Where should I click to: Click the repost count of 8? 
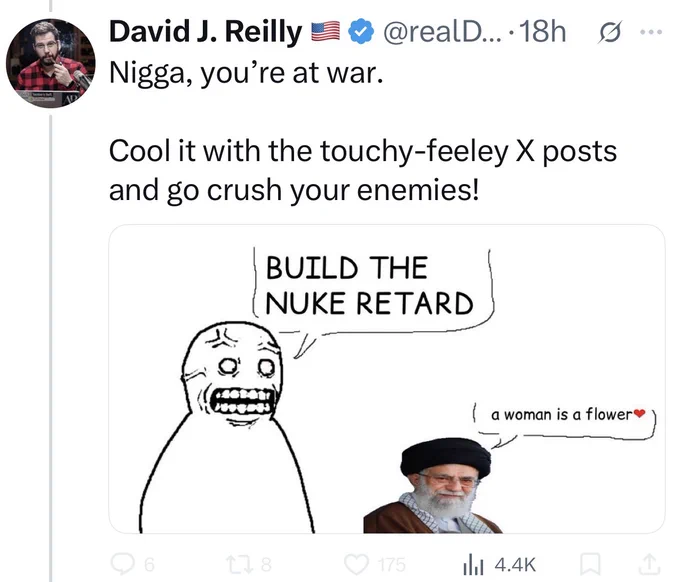(x=266, y=565)
